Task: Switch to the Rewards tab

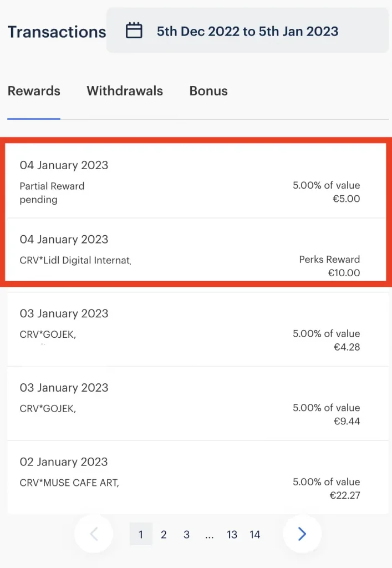Action: 34,91
